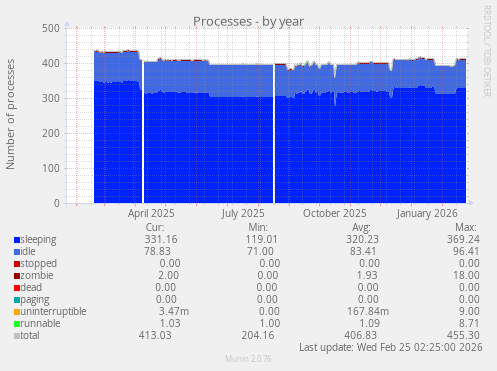Image resolution: width=497 pixels, height=371 pixels.
Task: Click idle minimum value 71.00
Action: [260, 251]
